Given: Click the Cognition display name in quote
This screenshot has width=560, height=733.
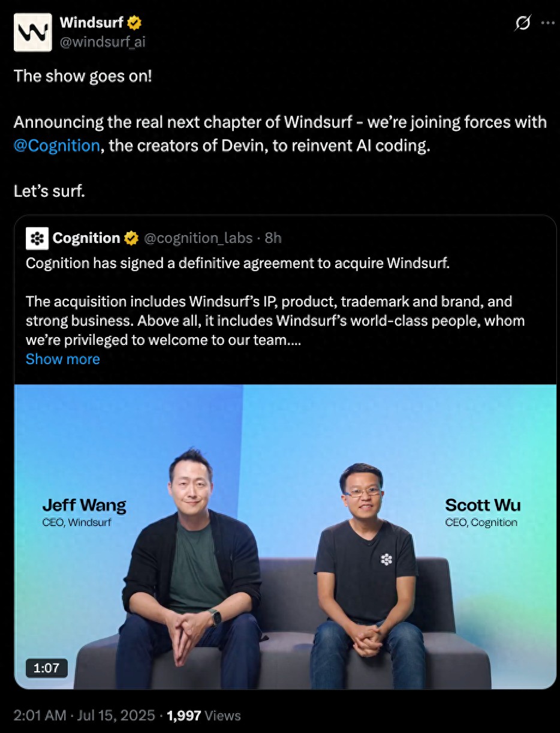Looking at the screenshot, I should pyautogui.click(x=86, y=238).
